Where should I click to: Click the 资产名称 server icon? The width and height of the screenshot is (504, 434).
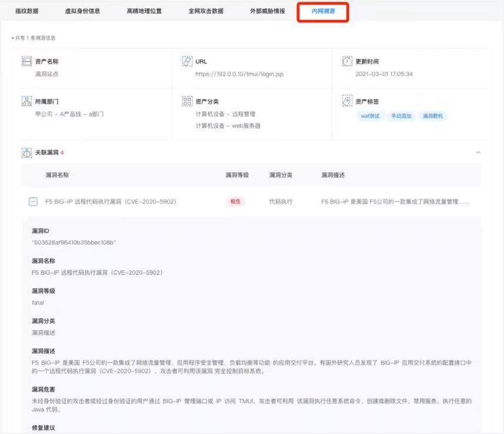(x=26, y=61)
